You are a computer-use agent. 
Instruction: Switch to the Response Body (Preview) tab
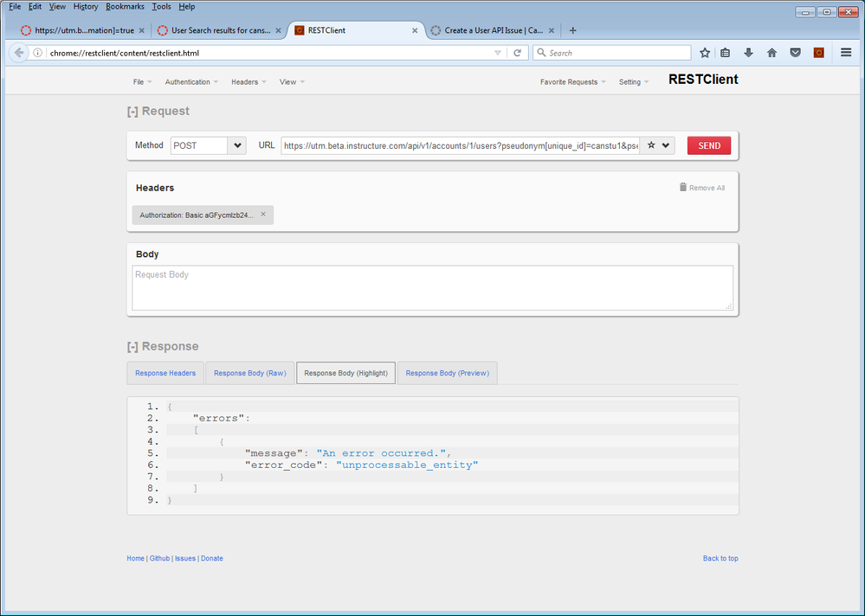[x=448, y=373]
